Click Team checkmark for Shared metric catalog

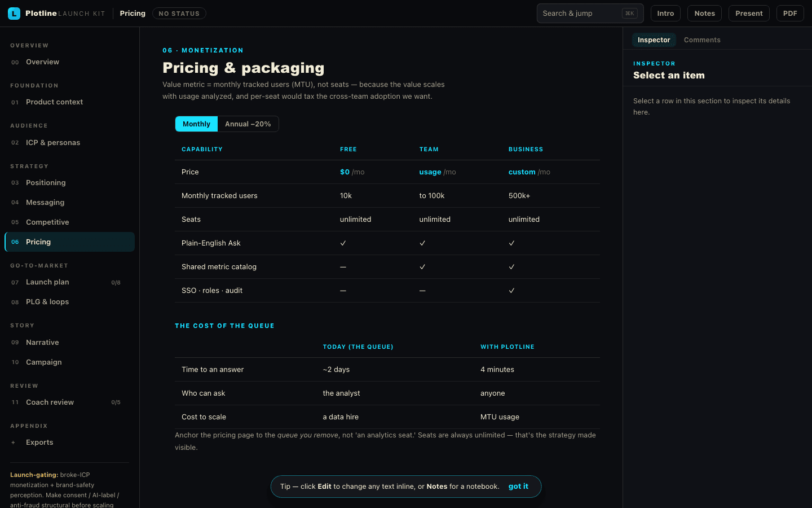(x=422, y=267)
